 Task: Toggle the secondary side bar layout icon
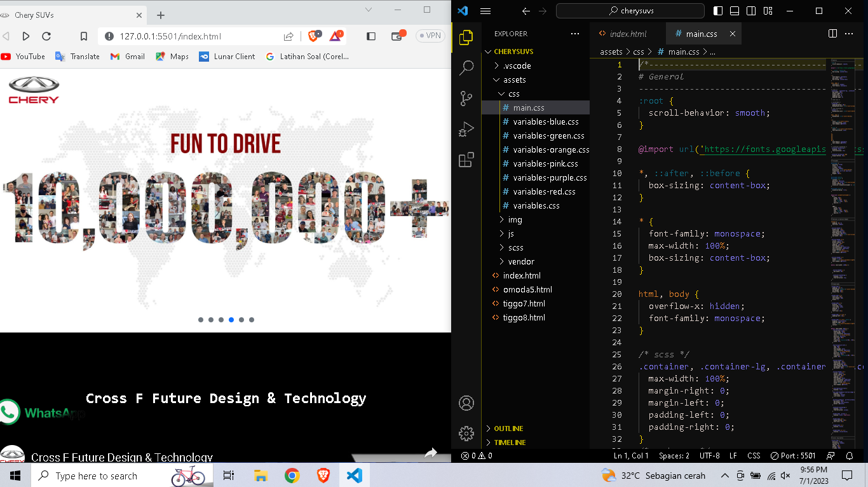tap(751, 11)
